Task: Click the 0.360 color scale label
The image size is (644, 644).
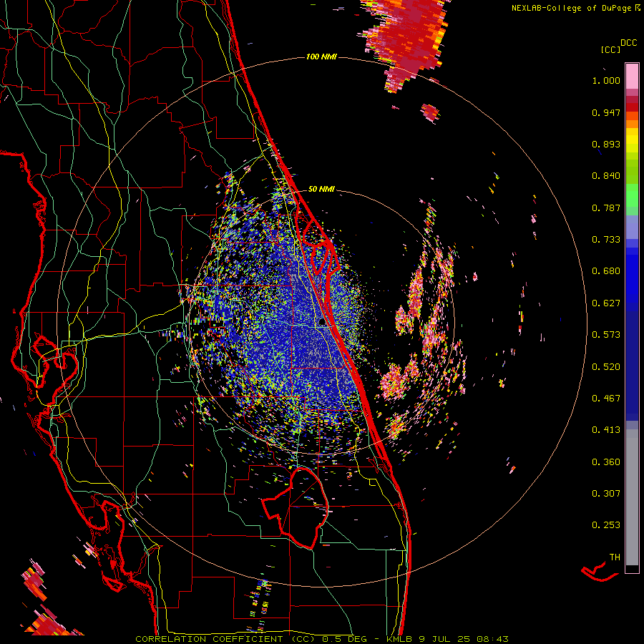Action: coord(606,462)
